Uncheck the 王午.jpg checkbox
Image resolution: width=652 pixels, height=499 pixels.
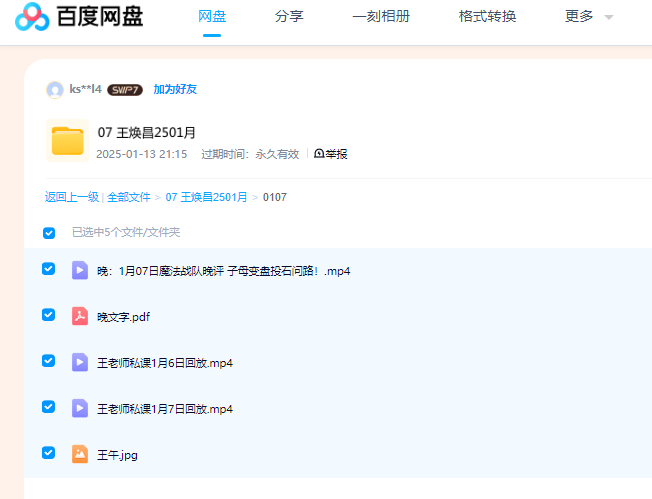point(49,452)
